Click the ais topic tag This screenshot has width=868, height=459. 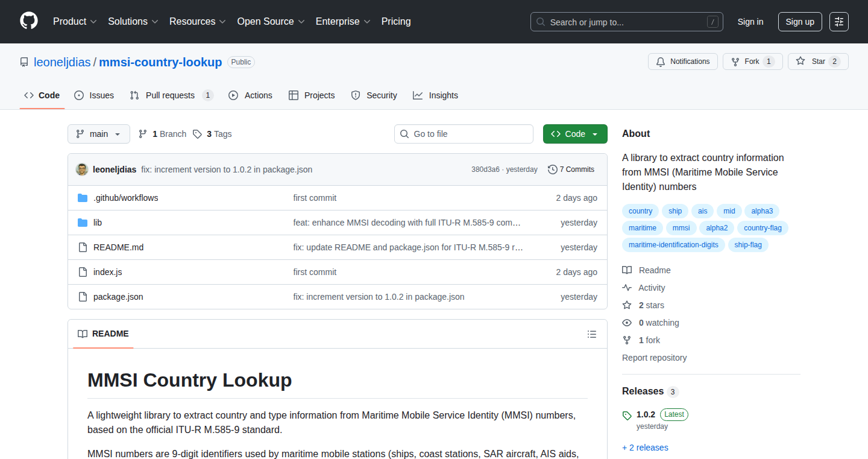(x=703, y=211)
